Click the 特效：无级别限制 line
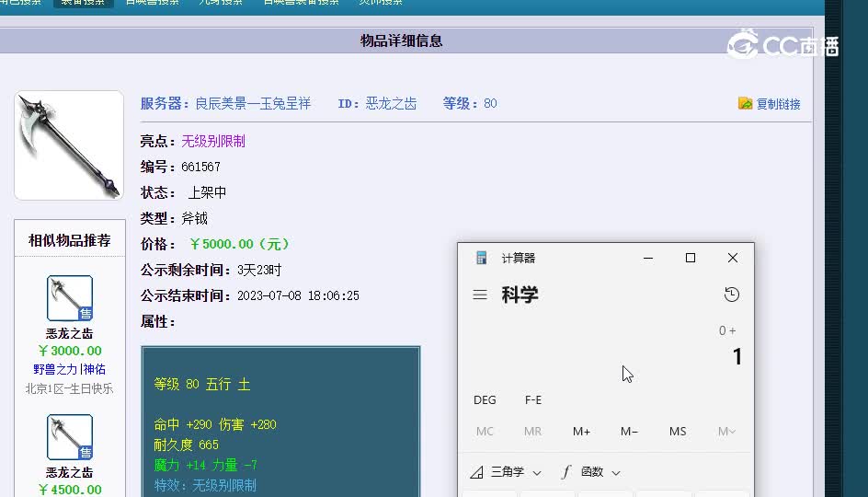 click(x=205, y=486)
